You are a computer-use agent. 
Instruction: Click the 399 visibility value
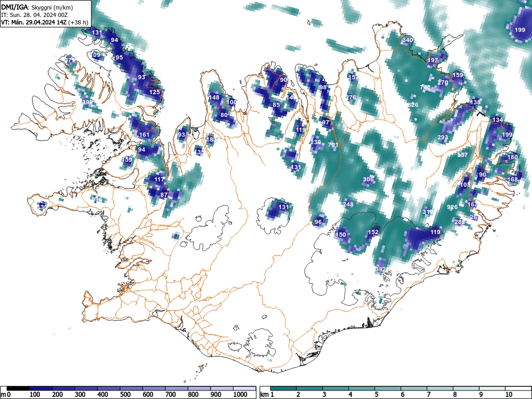coord(87,102)
